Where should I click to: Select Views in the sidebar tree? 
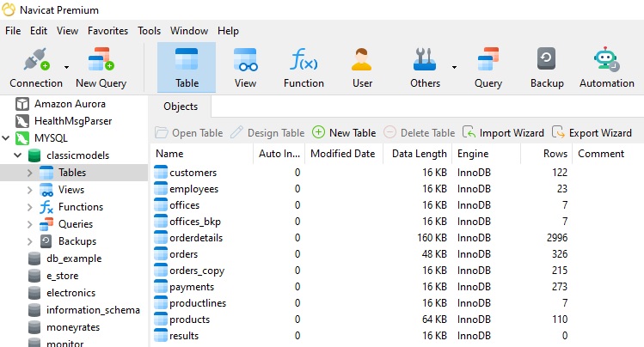[71, 190]
